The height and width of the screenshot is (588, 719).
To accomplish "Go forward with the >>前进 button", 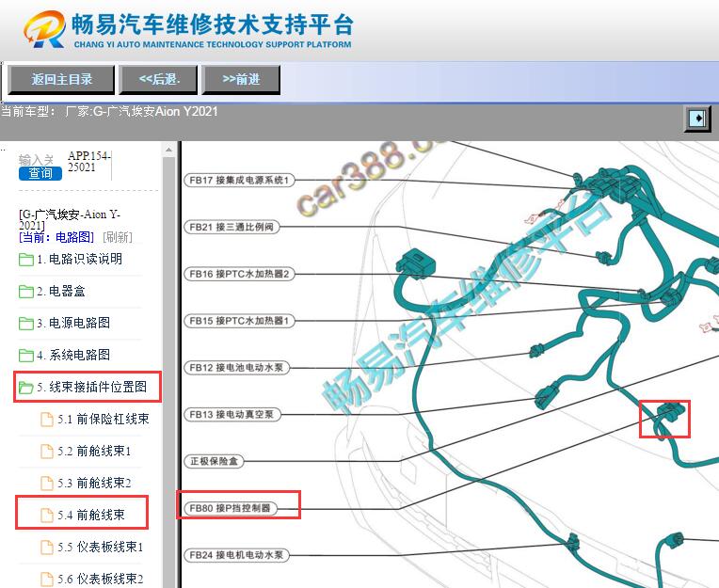I will pyautogui.click(x=241, y=80).
